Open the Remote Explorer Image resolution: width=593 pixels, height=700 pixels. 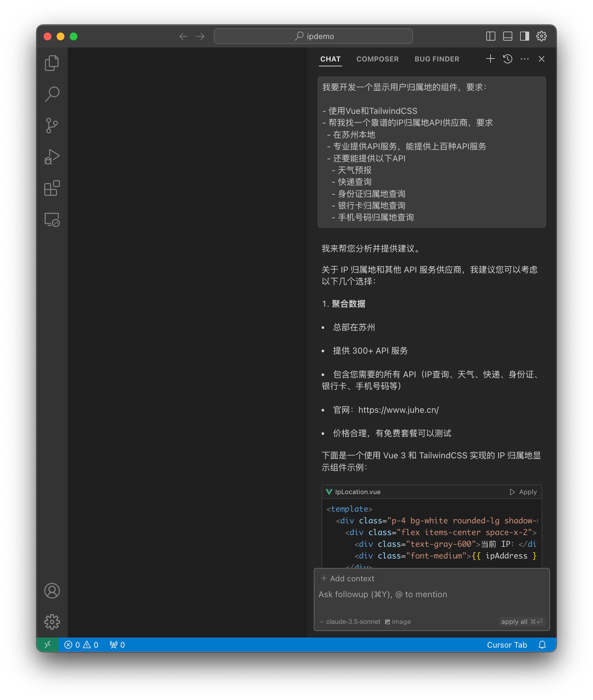click(x=52, y=219)
